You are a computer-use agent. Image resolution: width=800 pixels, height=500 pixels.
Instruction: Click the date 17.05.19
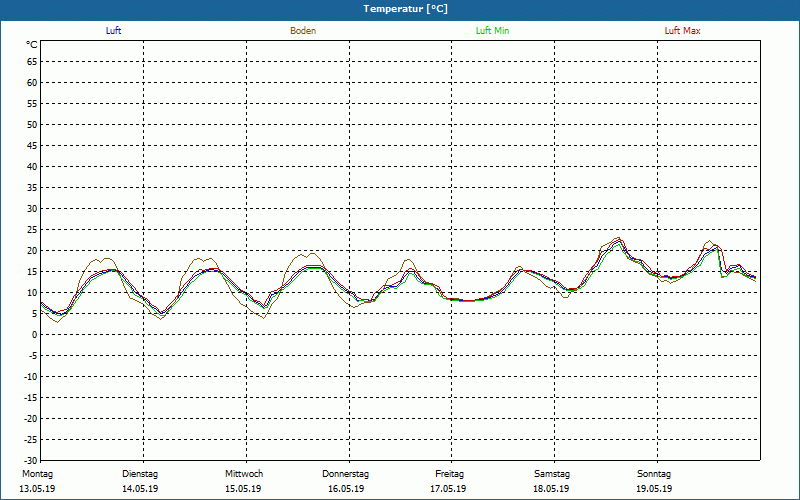[x=448, y=489]
